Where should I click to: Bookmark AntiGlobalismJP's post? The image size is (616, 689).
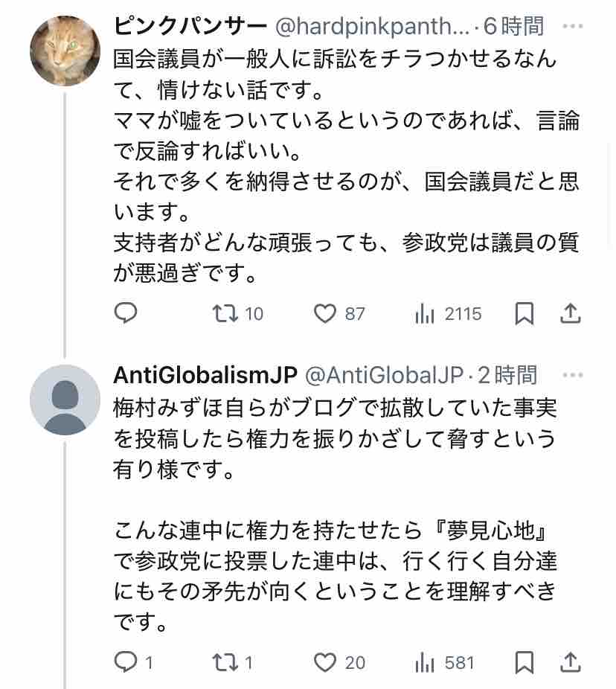point(524,661)
